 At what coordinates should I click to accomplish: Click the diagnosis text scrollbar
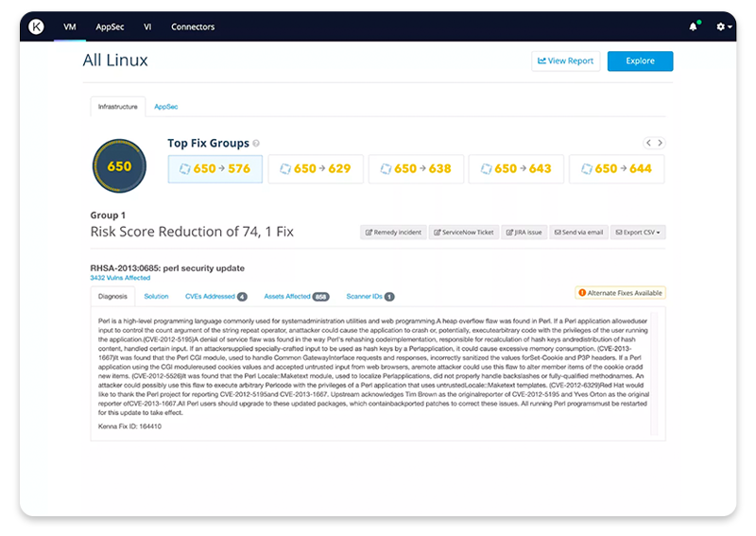point(654,374)
